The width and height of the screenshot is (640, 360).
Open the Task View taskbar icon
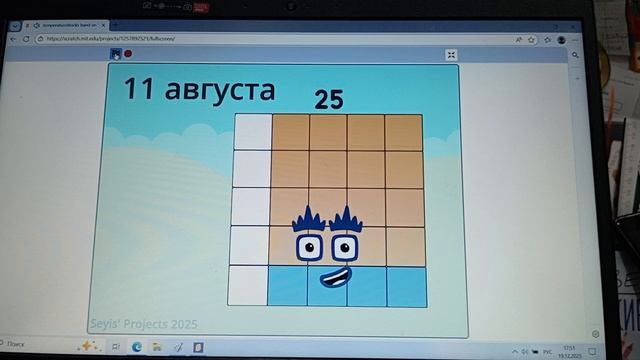(x=116, y=347)
